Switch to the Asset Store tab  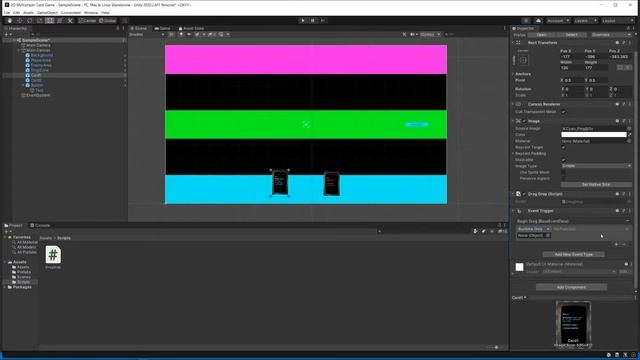(x=191, y=28)
